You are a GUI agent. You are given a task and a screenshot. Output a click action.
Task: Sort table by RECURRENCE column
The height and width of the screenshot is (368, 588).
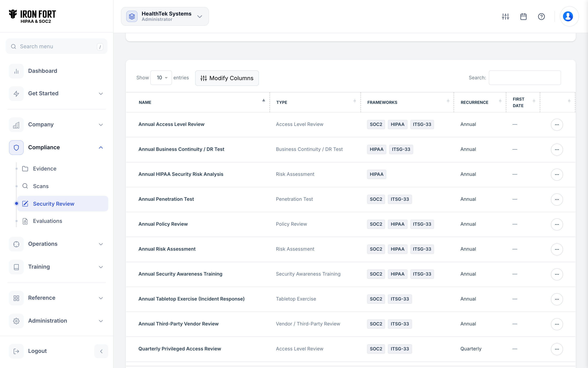point(480,102)
